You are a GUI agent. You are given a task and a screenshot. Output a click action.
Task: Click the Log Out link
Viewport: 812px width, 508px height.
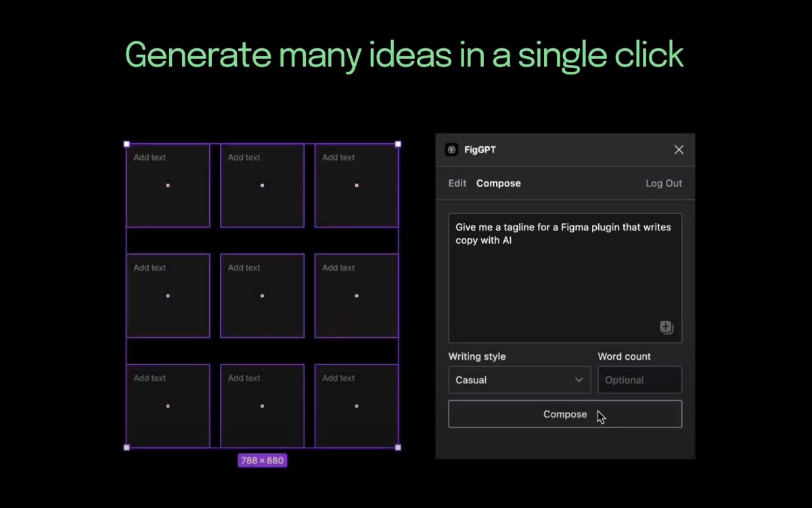[663, 183]
